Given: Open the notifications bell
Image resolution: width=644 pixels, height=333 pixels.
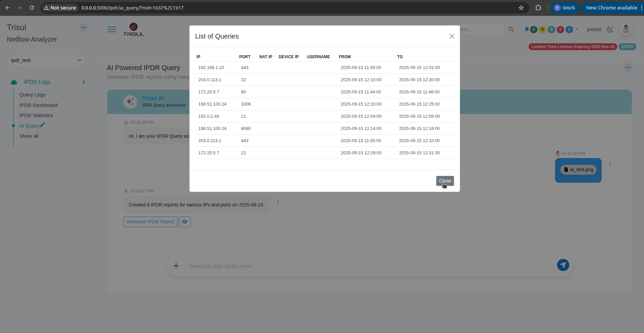Looking at the screenshot, I should pyautogui.click(x=527, y=29).
